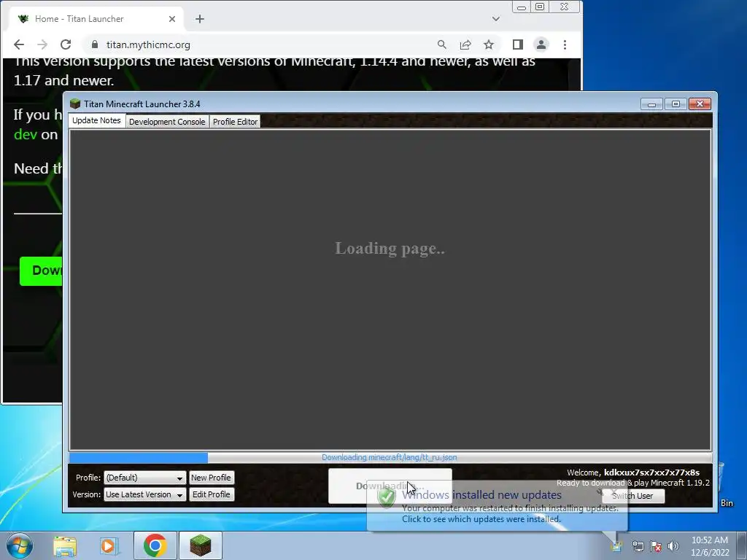Image resolution: width=747 pixels, height=560 pixels.
Task: Click the Minecraft launcher taskbar icon
Action: click(200, 545)
